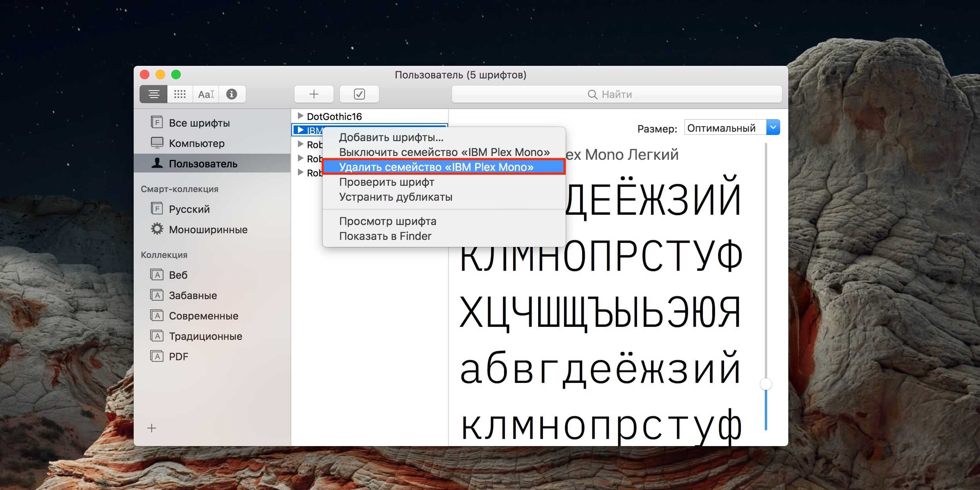Expand the third Rob font family triangle
This screenshot has height=490, width=980.
point(301,172)
